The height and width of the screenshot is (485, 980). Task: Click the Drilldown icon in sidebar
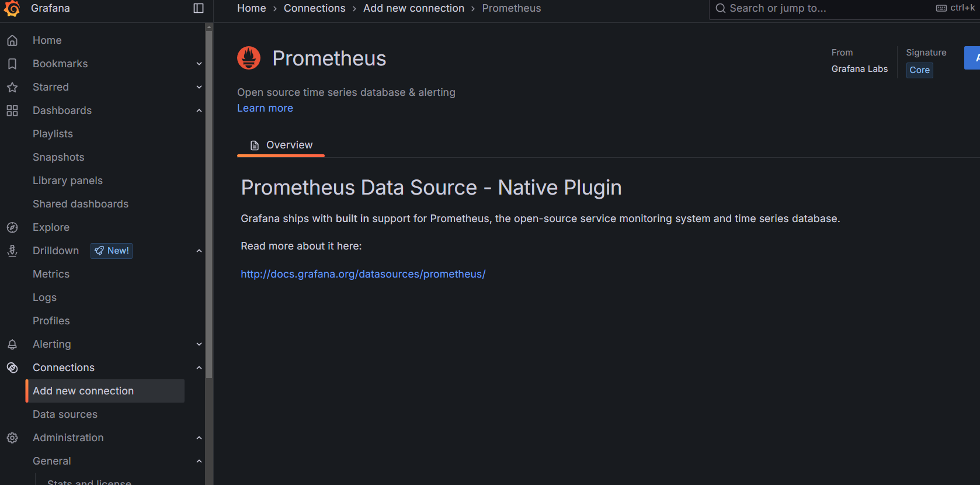(12, 251)
